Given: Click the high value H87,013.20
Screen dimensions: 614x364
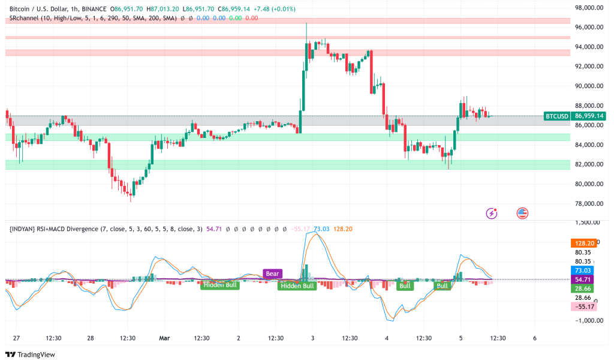Looking at the screenshot, I should (163, 8).
